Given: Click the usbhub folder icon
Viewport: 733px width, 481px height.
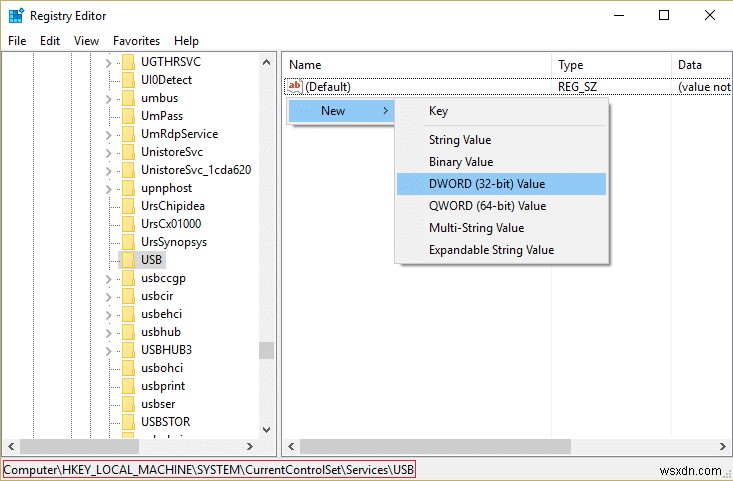Looking at the screenshot, I should (x=128, y=332).
